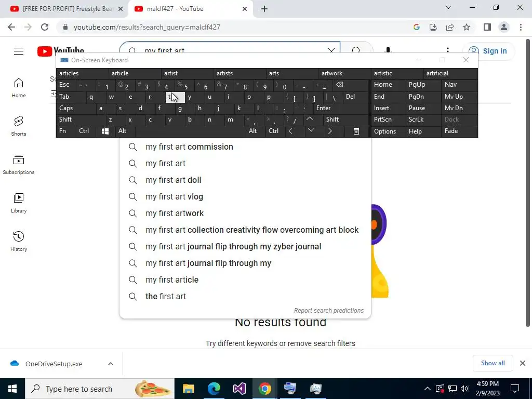Click Show all downloads button
Viewport: 532px width, 399px height.
click(493, 363)
